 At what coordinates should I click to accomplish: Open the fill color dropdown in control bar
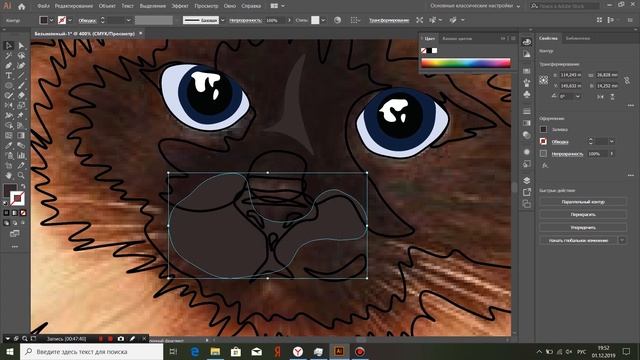pos(51,20)
